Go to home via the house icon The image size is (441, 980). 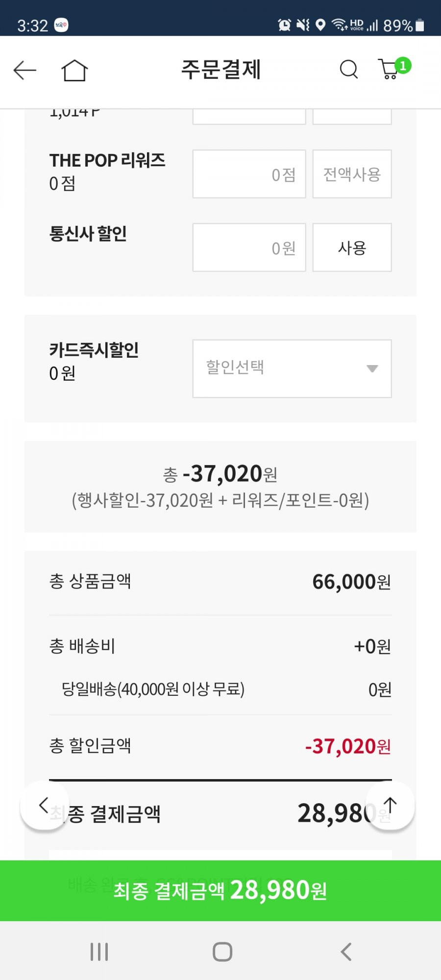[74, 71]
